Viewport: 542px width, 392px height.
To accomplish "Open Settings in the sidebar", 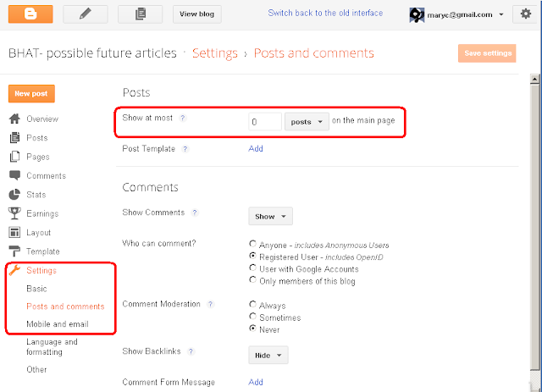I will 41,270.
